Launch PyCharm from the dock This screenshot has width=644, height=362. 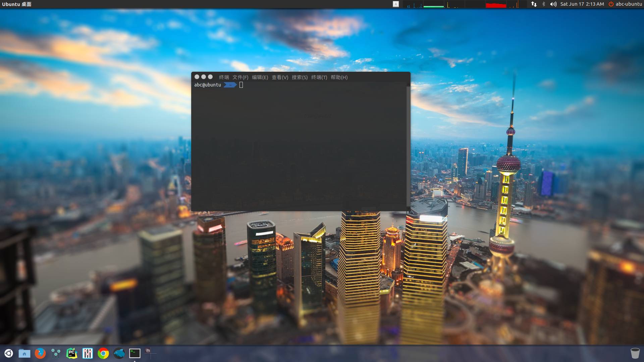pos(72,353)
